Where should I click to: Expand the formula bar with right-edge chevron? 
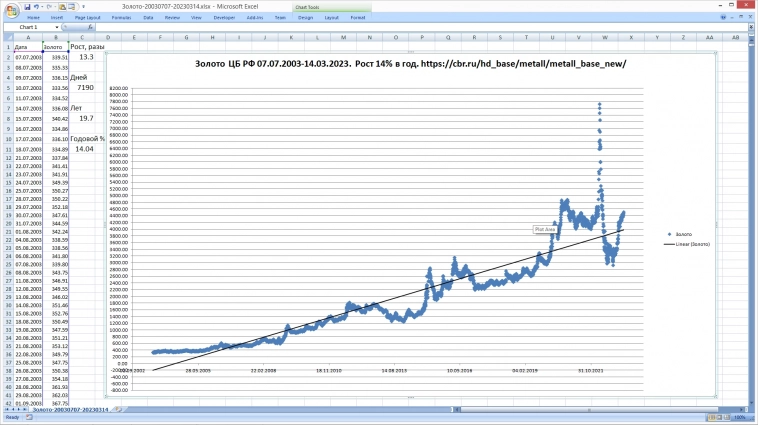750,28
